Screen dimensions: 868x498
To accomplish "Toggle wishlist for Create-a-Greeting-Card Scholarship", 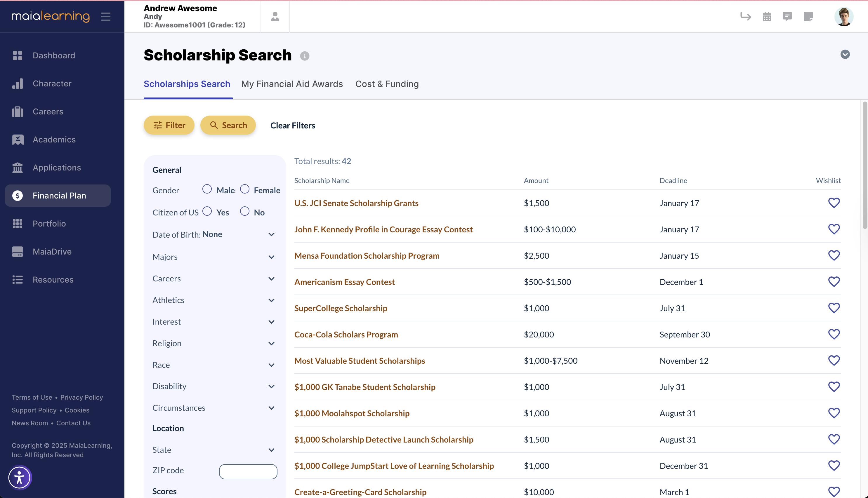I will tap(834, 492).
